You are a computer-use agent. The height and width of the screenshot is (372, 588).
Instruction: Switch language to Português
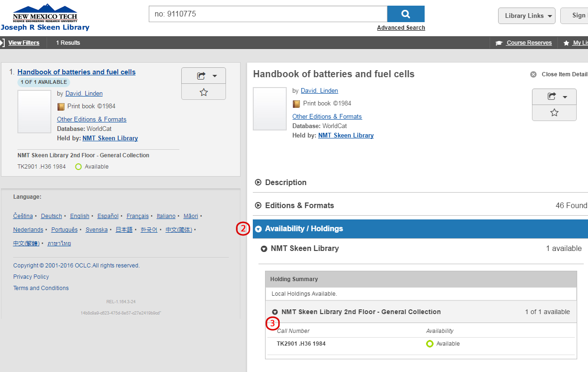tap(64, 230)
